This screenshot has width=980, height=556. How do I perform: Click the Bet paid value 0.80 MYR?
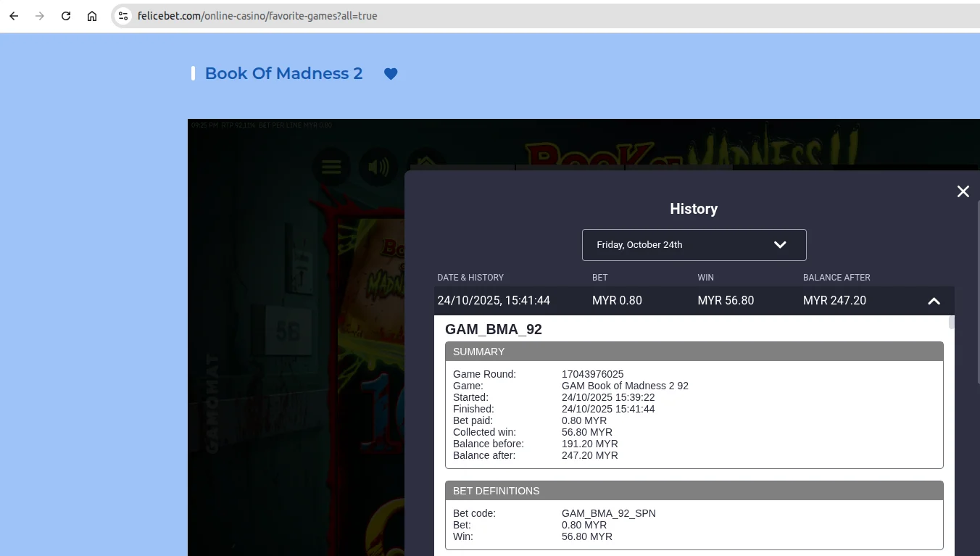(x=584, y=420)
